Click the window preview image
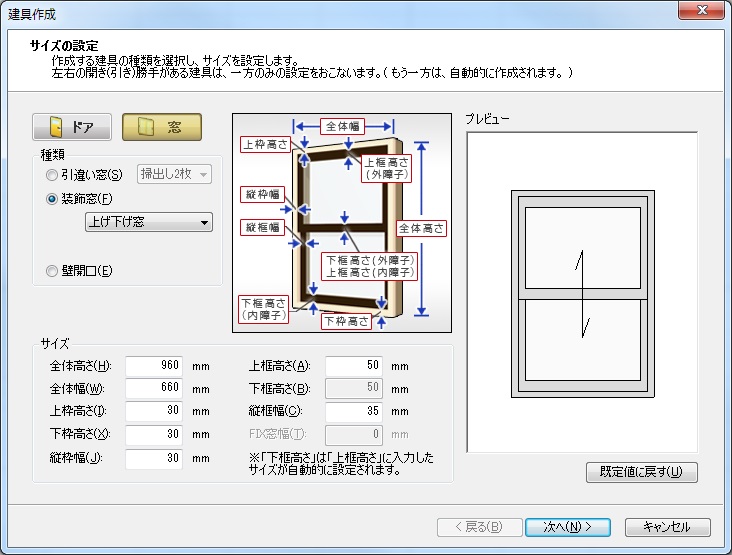 (x=581, y=291)
